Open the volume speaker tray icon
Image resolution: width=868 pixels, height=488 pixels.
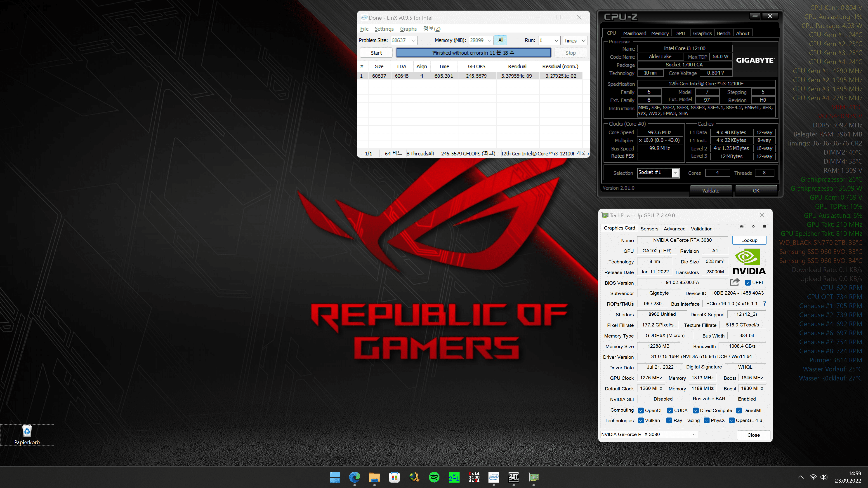pyautogui.click(x=823, y=477)
